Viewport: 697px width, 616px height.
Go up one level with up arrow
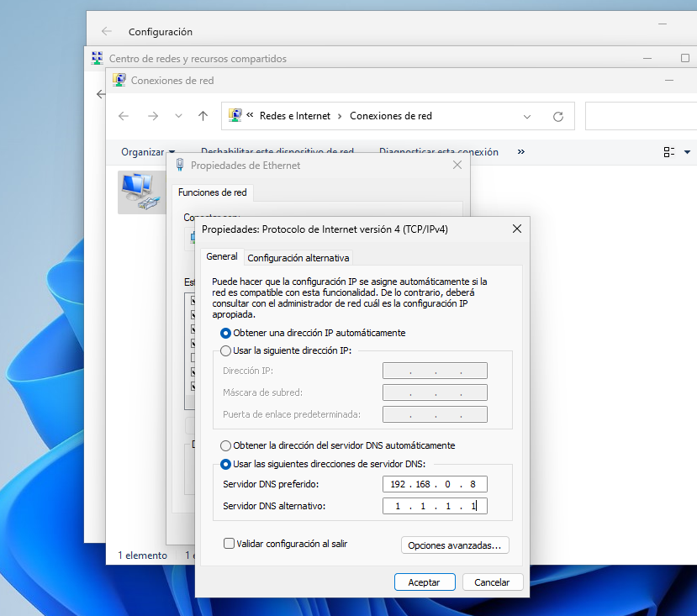click(203, 116)
